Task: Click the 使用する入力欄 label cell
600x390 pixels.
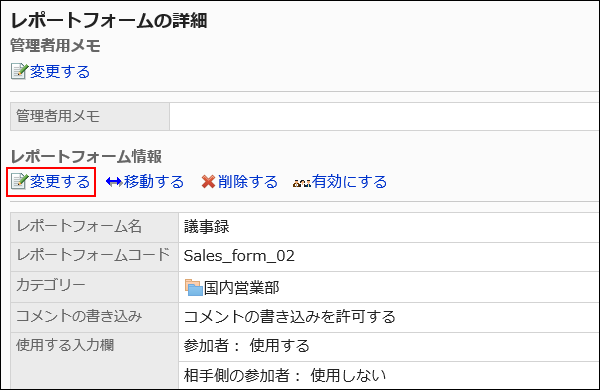Action: click(x=95, y=361)
